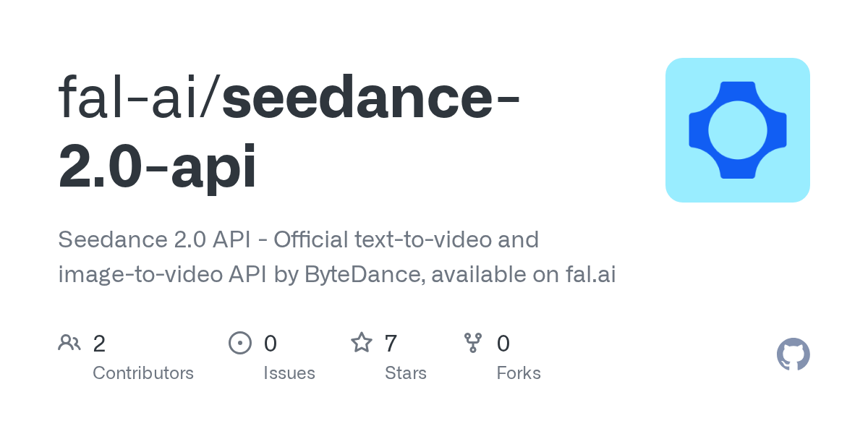Image resolution: width=868 pixels, height=434 pixels.
Task: Click the contributors count "2"
Action: (x=100, y=343)
